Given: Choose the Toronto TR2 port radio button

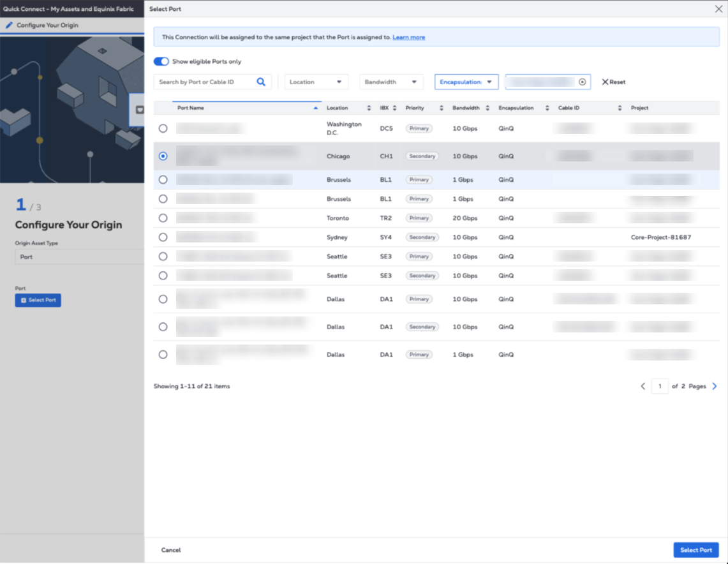Looking at the screenshot, I should (x=163, y=218).
